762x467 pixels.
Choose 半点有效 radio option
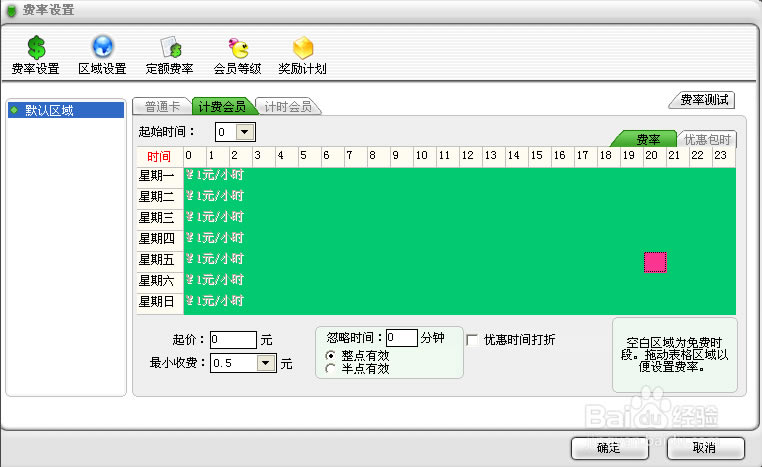click(332, 369)
